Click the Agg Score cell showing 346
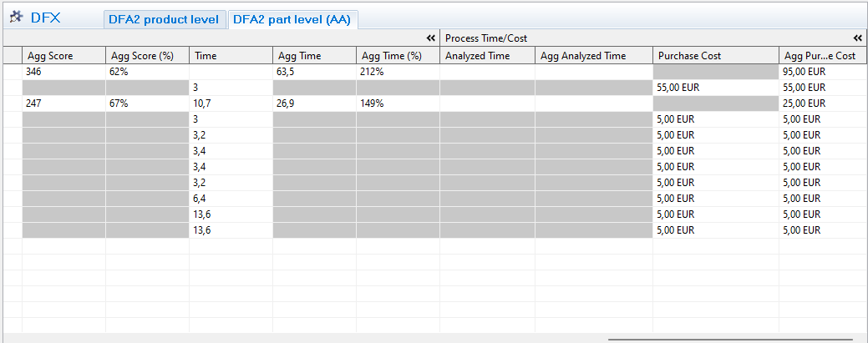 (63, 72)
